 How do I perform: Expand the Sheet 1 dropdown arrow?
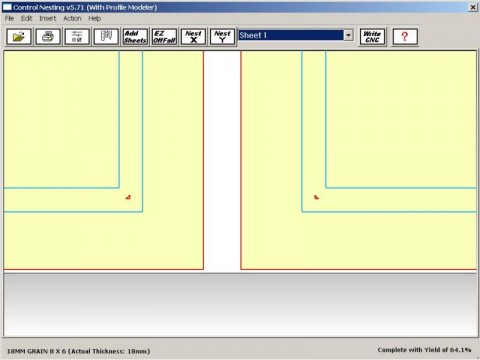point(348,35)
